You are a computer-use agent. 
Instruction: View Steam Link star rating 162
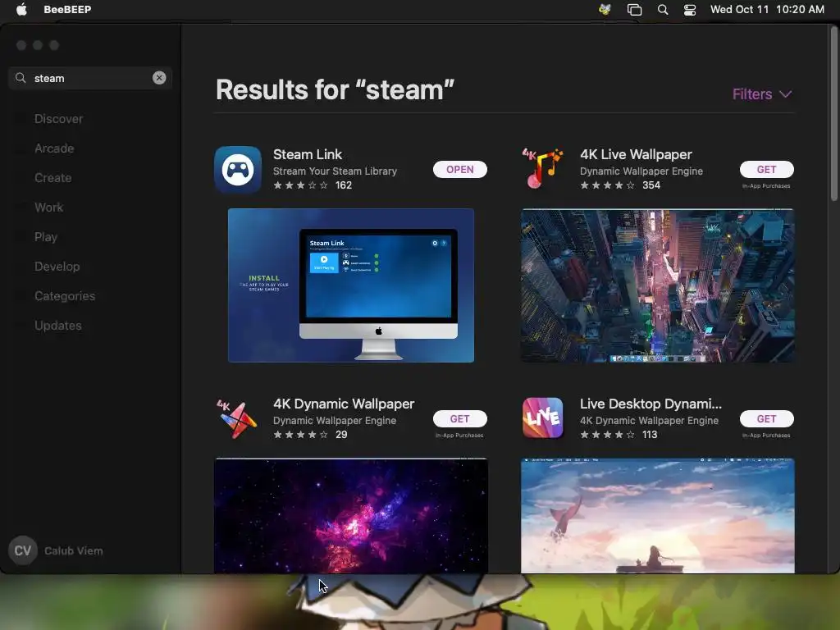click(313, 185)
